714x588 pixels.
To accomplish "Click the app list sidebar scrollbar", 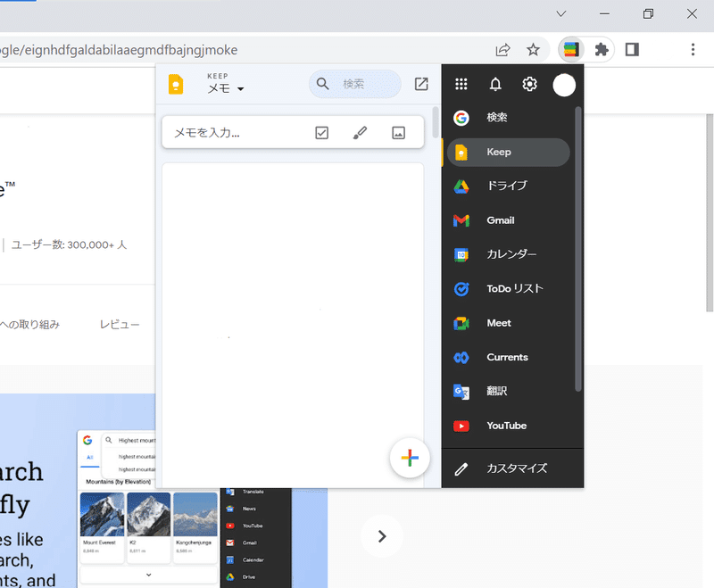I will click(577, 248).
